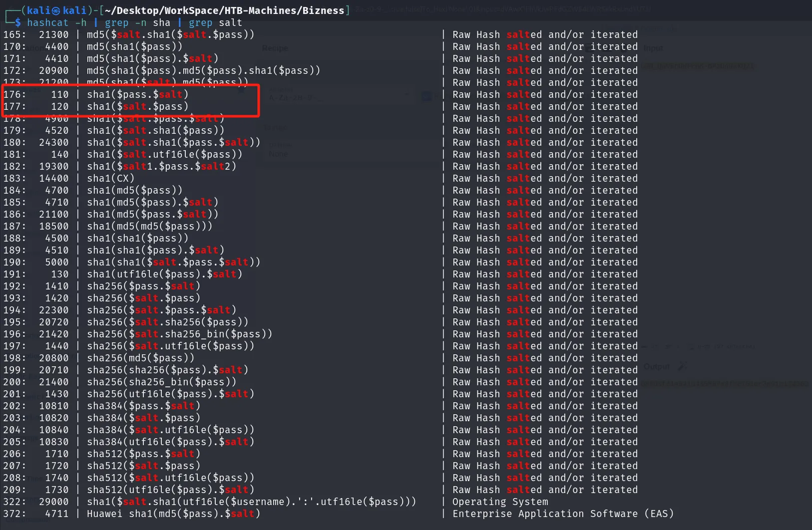Click Enterprise Application Software (EAS) text
The width and height of the screenshot is (812, 530).
tap(563, 514)
